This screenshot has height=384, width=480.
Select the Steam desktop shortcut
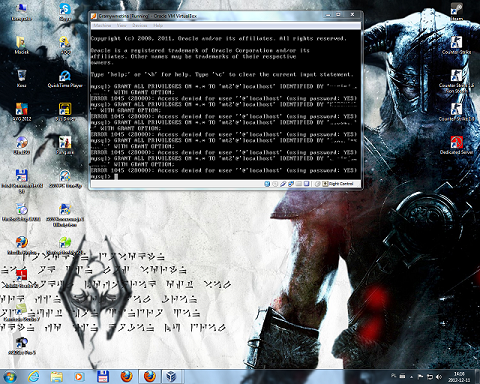click(456, 12)
